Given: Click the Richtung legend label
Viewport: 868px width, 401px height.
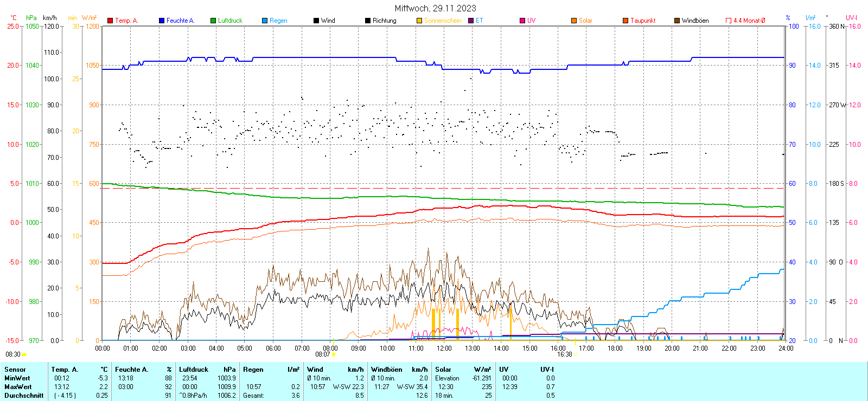Looking at the screenshot, I should click(384, 21).
